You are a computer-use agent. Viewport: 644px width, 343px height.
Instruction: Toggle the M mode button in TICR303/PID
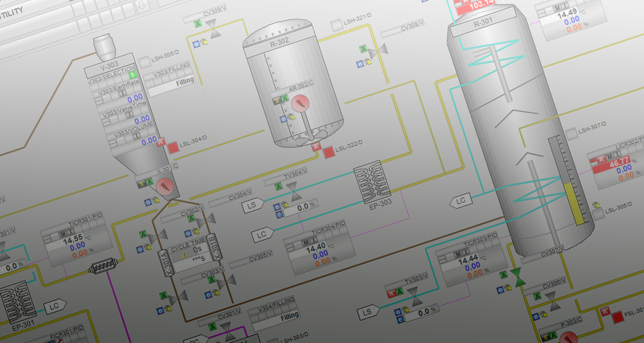click(458, 255)
